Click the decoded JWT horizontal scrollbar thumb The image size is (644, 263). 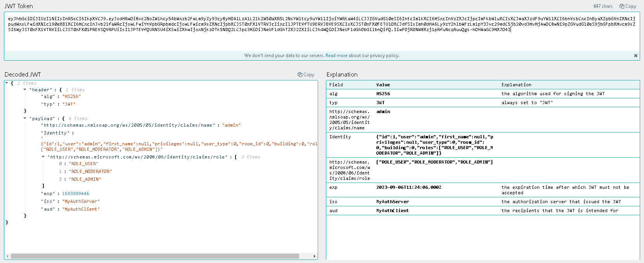click(155, 256)
